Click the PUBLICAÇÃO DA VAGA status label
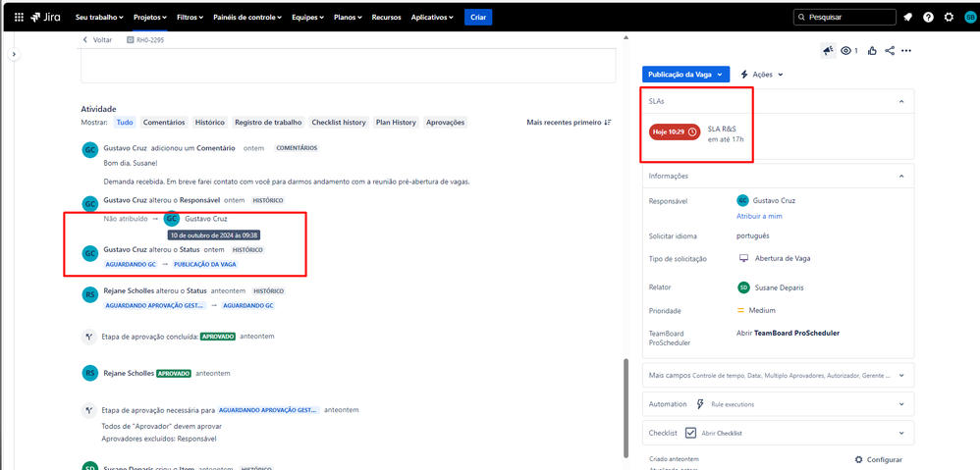980x470 pixels. point(205,264)
